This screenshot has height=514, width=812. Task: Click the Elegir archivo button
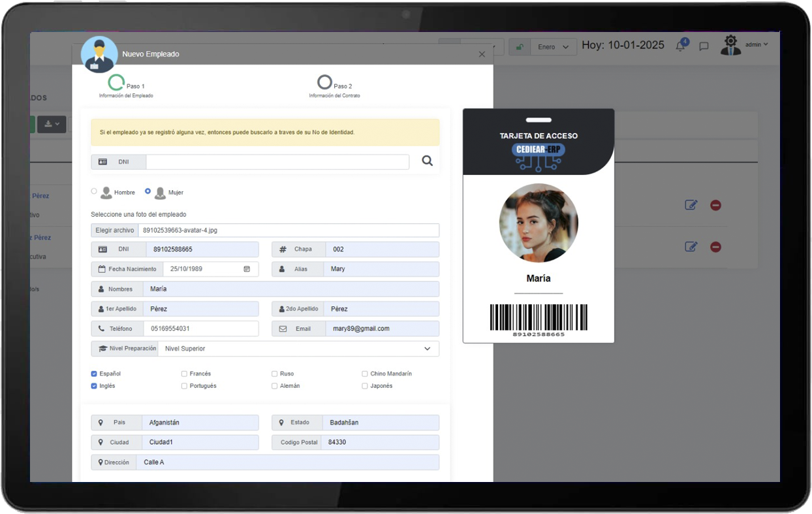(x=115, y=230)
